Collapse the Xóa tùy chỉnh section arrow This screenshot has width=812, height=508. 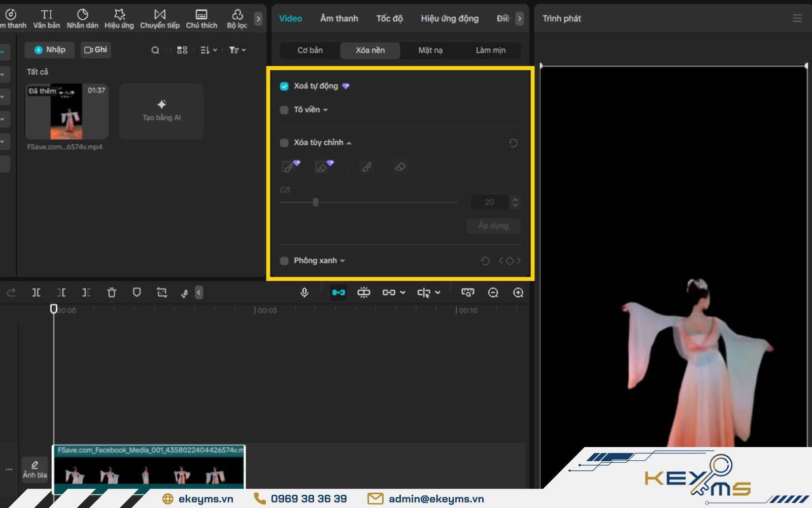point(349,143)
